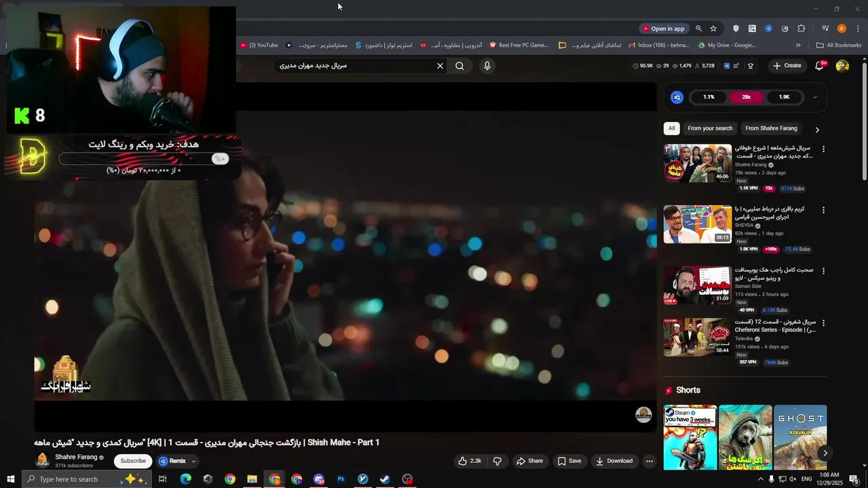This screenshot has height=488, width=868.
Task: Expand the Remix dropdown arrow
Action: pos(194,461)
